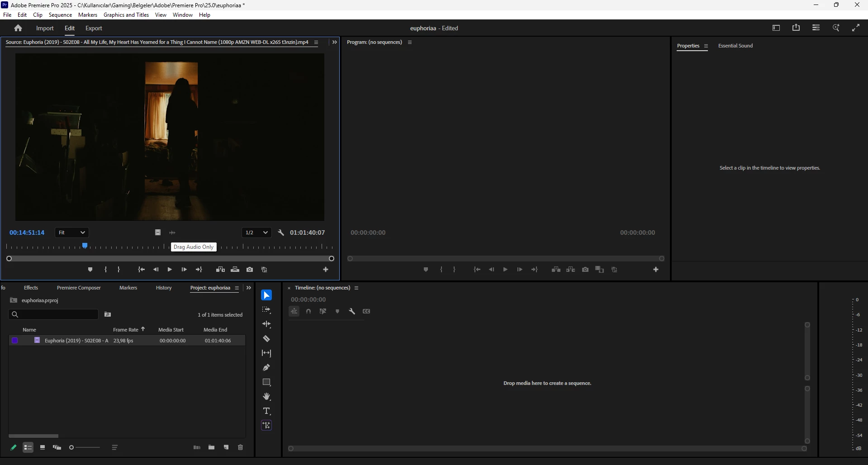Mark In point in Source monitor
This screenshot has width=868, height=465.
point(105,270)
